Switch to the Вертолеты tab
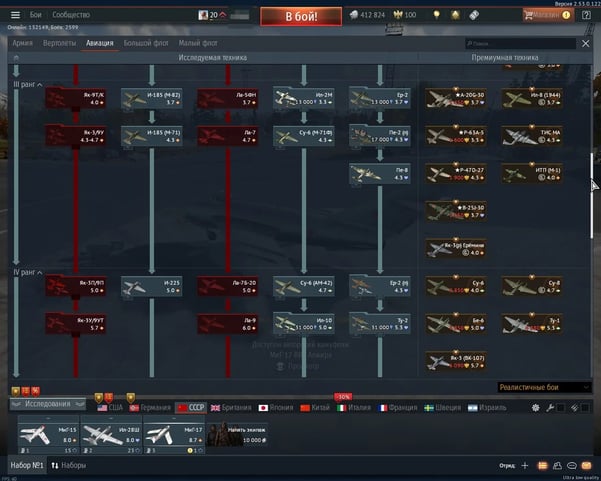Image resolution: width=601 pixels, height=481 pixels. pos(60,44)
